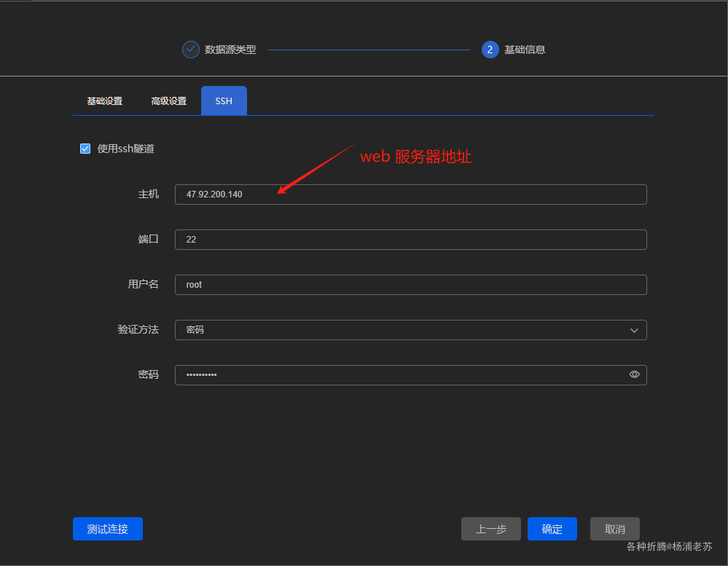Click the 验证方法 label

click(x=138, y=329)
